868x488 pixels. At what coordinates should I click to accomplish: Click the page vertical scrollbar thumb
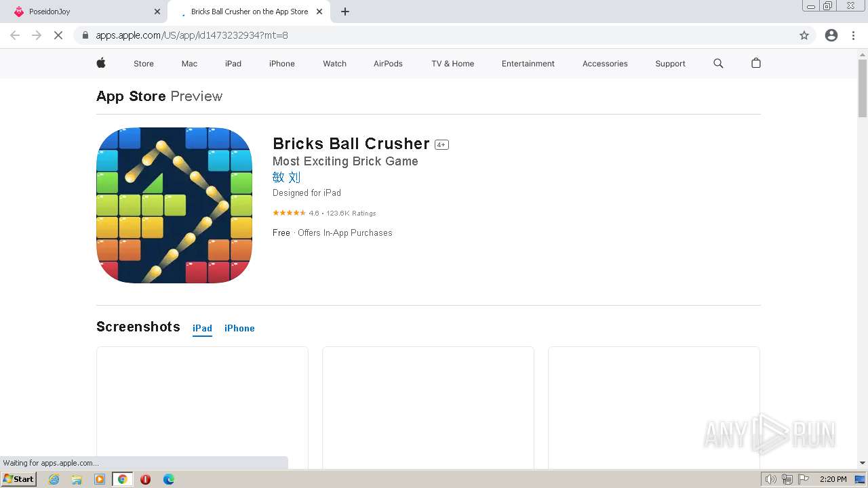point(863,88)
